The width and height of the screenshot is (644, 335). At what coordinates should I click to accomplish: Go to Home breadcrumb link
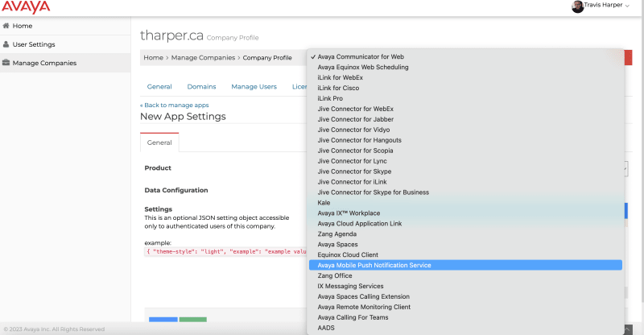click(153, 57)
